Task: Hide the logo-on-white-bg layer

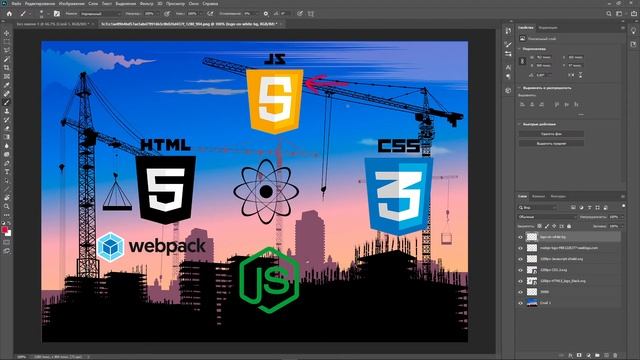Action: (520, 237)
